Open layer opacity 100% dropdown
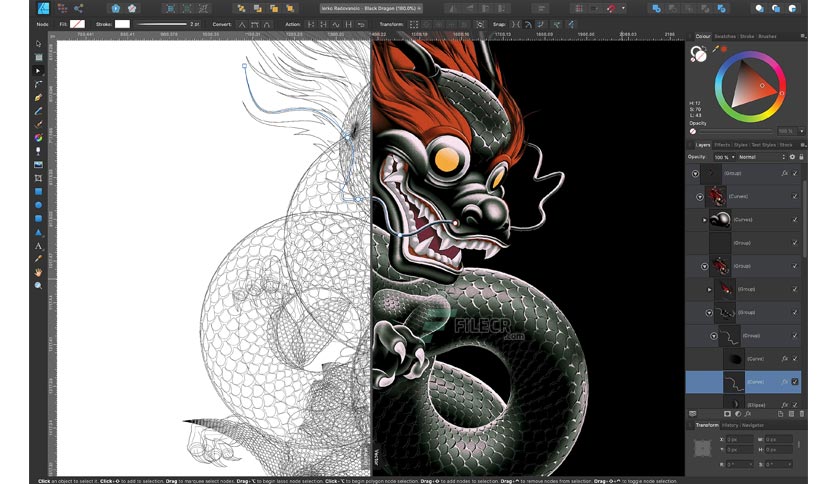 coord(722,157)
